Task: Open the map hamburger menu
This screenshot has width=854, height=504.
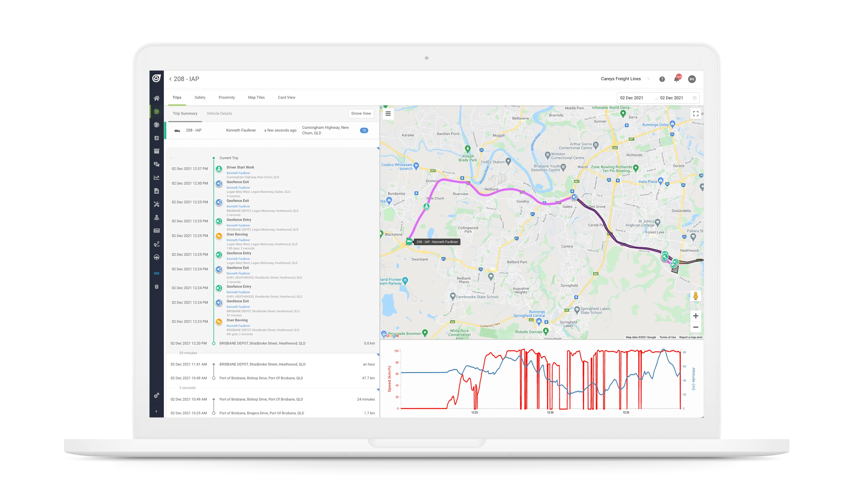Action: click(x=388, y=114)
